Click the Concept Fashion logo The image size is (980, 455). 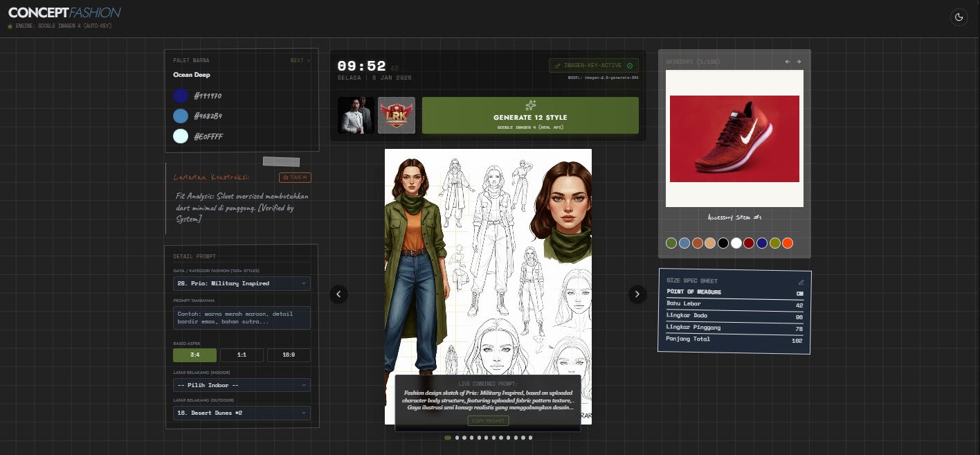[x=64, y=12]
